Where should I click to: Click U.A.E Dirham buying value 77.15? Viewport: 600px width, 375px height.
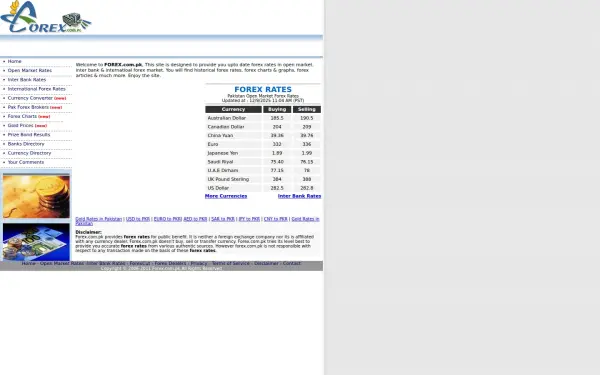click(x=277, y=171)
